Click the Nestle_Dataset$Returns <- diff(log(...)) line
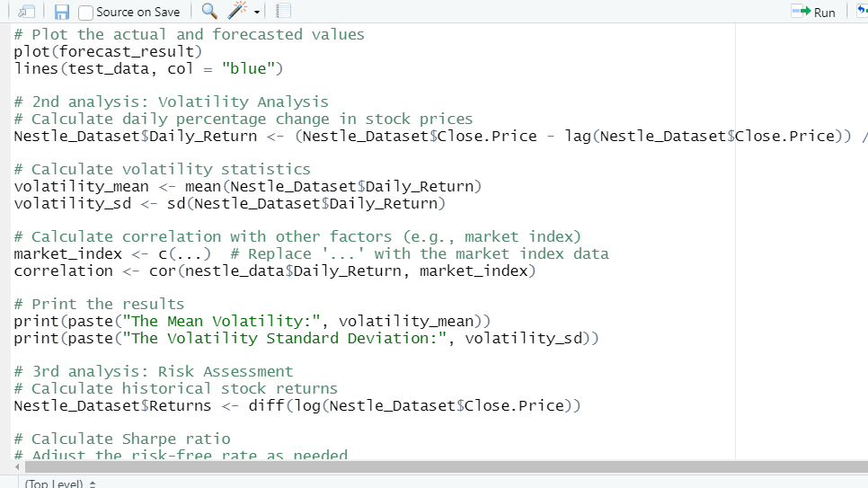The image size is (868, 488). (x=297, y=406)
